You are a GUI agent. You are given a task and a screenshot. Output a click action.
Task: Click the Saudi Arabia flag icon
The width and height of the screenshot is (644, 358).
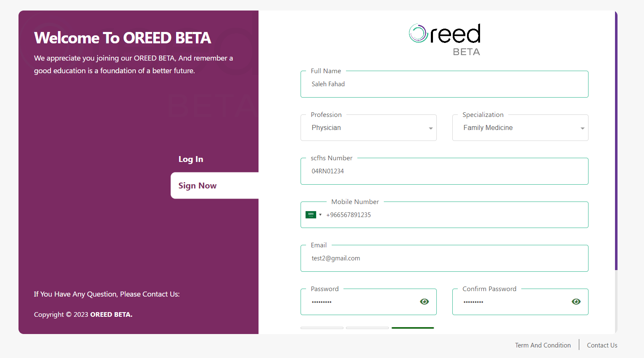(x=311, y=215)
